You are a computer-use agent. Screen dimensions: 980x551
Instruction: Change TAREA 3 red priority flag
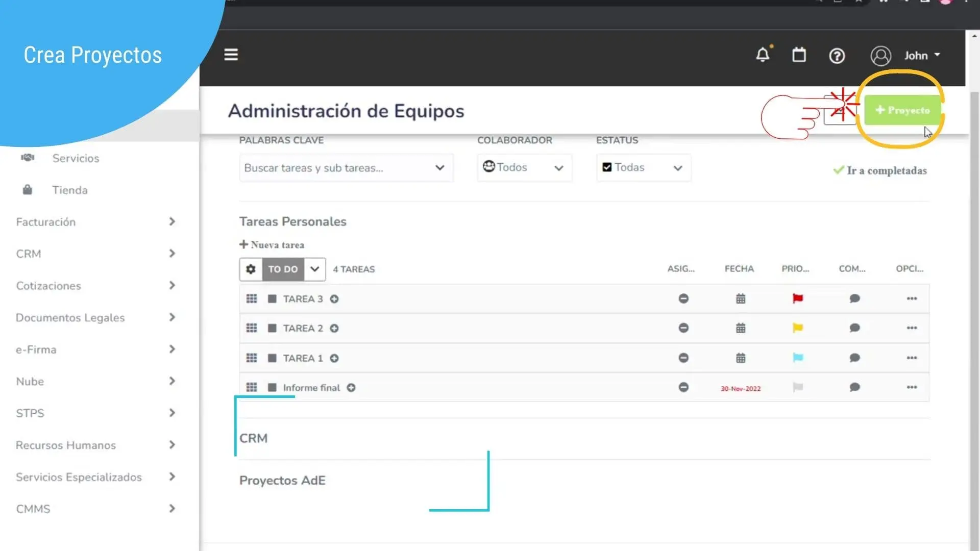[x=797, y=298]
